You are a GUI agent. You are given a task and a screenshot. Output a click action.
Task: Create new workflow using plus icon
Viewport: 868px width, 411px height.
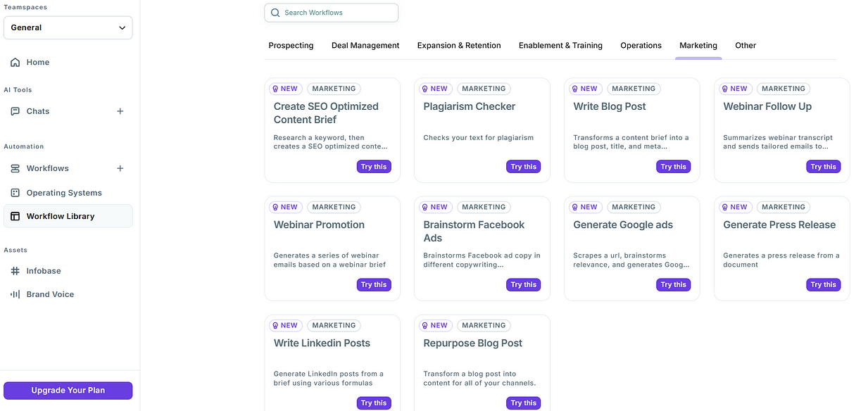tap(120, 168)
